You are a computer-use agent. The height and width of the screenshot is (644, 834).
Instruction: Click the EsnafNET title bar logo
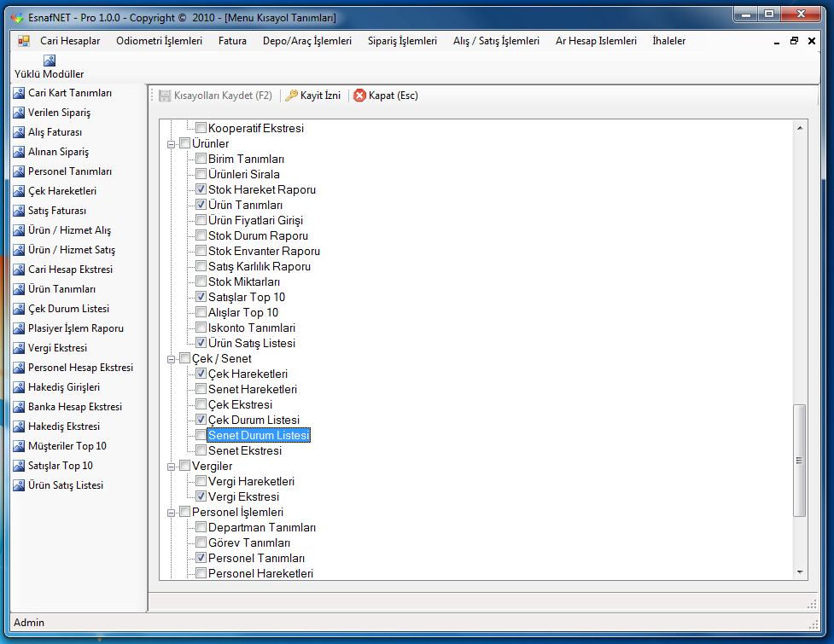(18, 18)
